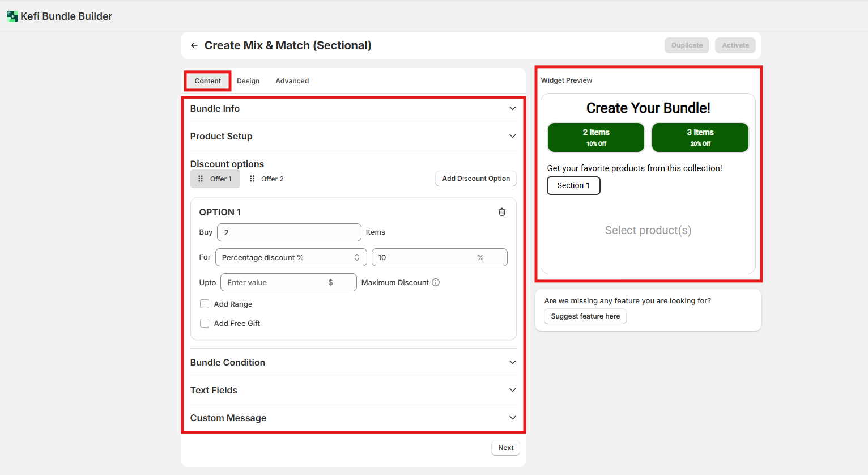This screenshot has width=868, height=475.
Task: Click the drag handle on Offer 1
Action: (x=201, y=179)
